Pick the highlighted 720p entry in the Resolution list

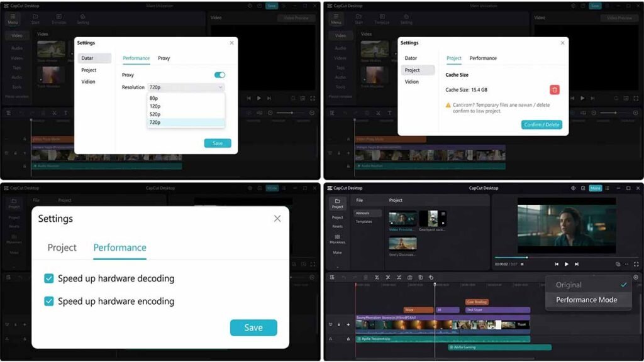point(186,123)
